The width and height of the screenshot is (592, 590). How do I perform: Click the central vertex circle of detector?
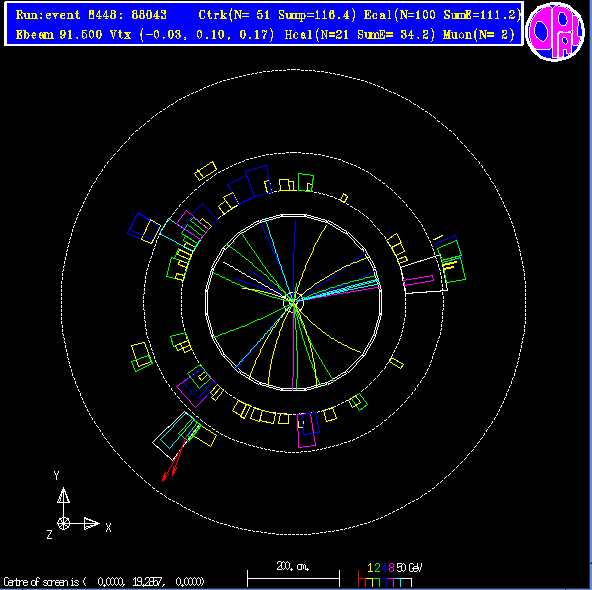pos(294,302)
